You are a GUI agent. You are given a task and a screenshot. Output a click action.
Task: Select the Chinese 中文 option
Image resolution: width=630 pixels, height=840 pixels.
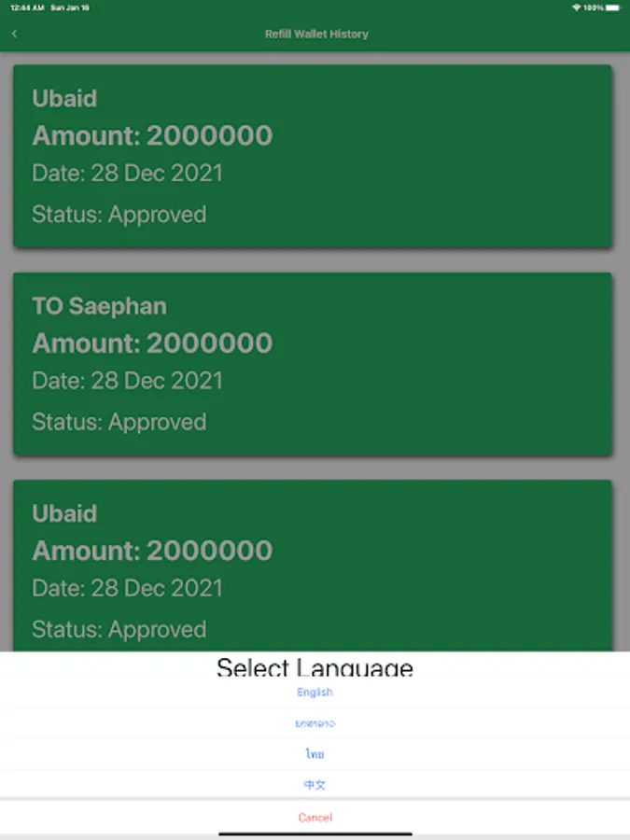coord(315,785)
